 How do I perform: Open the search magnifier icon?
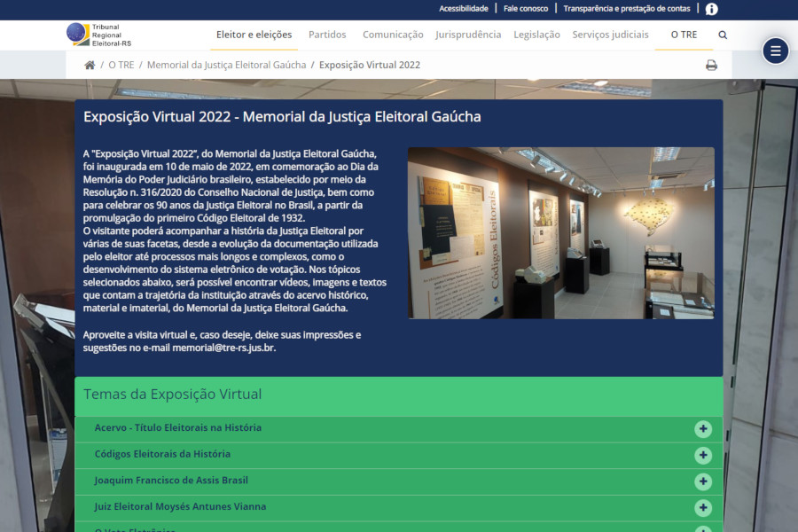click(x=723, y=35)
